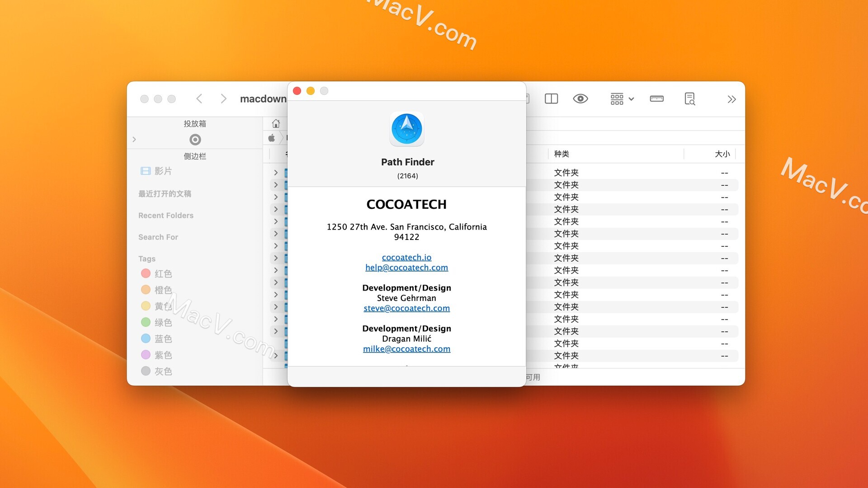Close the About Path Finder dialog
The width and height of the screenshot is (868, 488).
tap(297, 91)
